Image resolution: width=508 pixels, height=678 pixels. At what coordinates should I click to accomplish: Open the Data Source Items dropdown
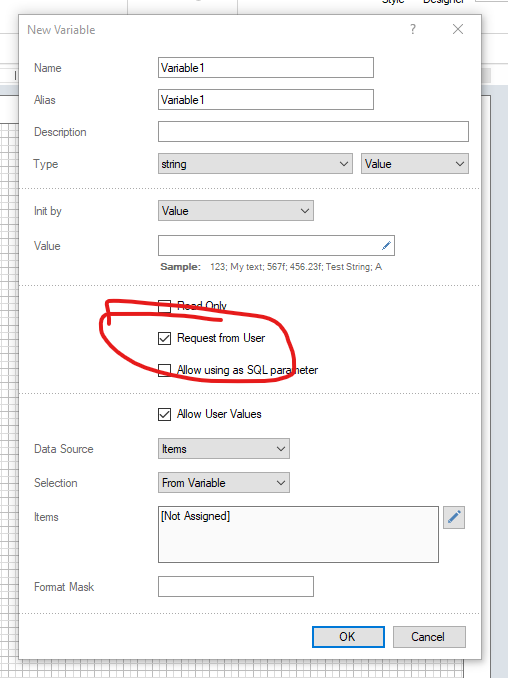(x=224, y=449)
